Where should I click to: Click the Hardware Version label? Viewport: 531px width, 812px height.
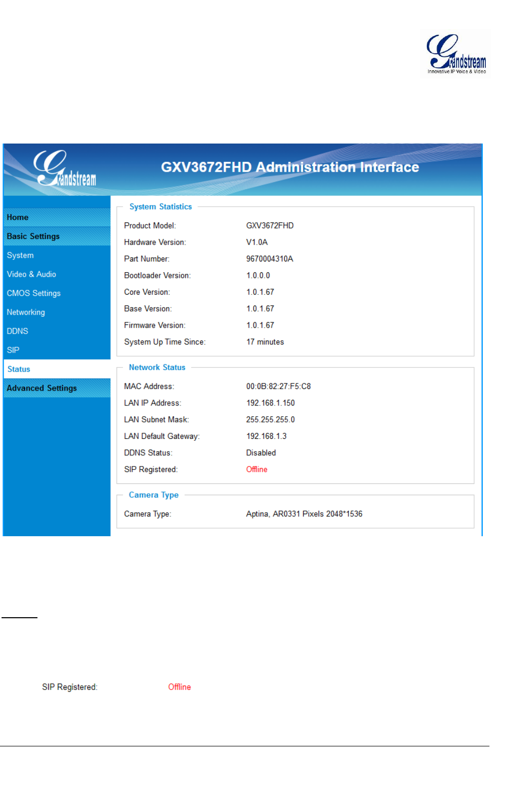(155, 242)
